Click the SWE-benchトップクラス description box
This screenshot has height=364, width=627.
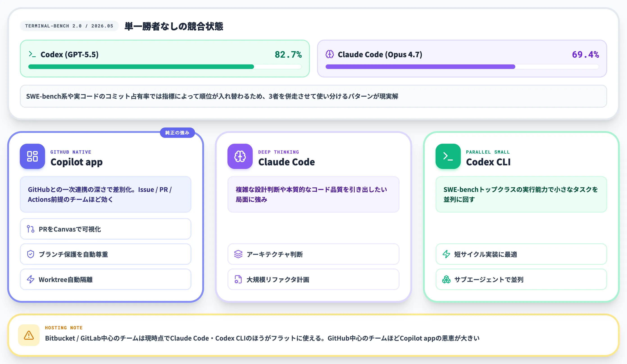[521, 194]
